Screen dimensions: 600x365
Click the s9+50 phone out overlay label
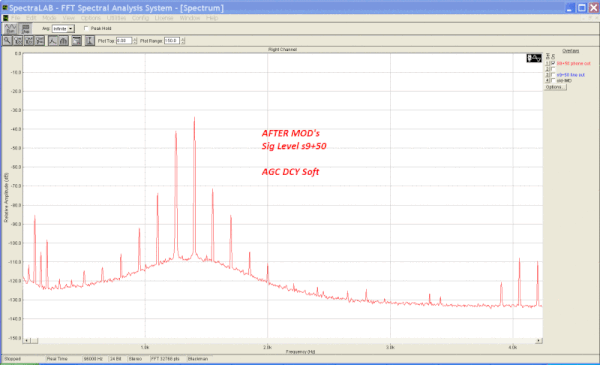[573, 63]
